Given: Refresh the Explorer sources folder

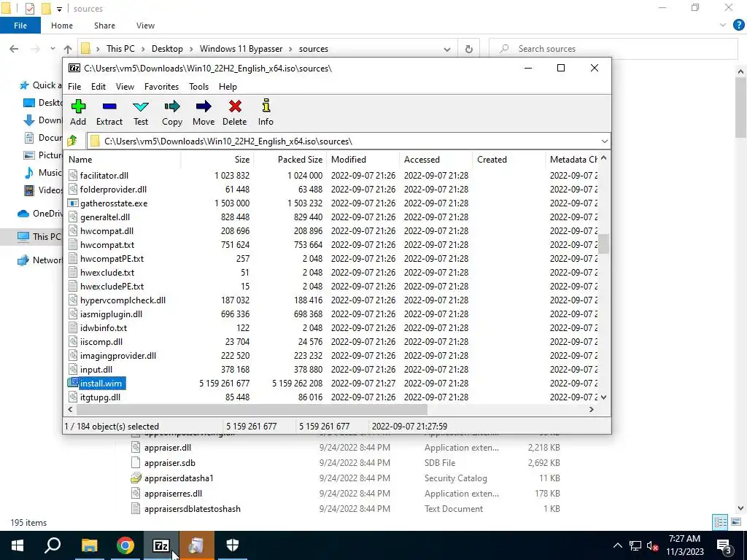Looking at the screenshot, I should (469, 49).
